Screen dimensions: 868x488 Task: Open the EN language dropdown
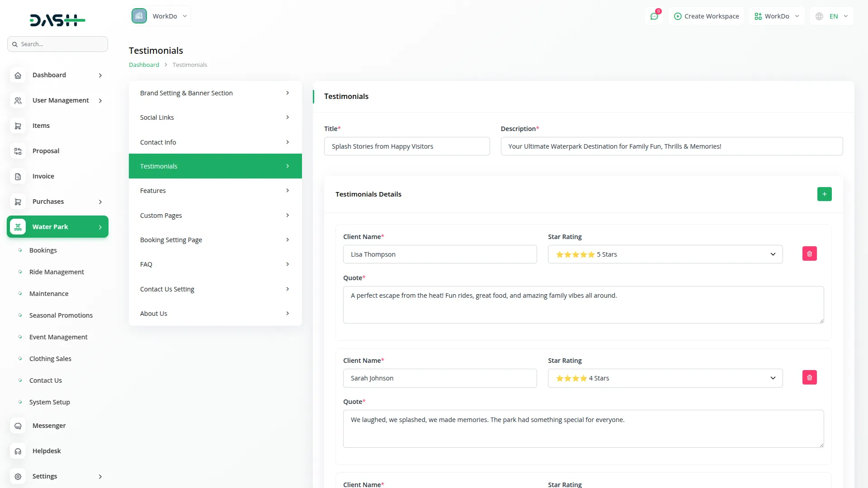click(x=832, y=16)
